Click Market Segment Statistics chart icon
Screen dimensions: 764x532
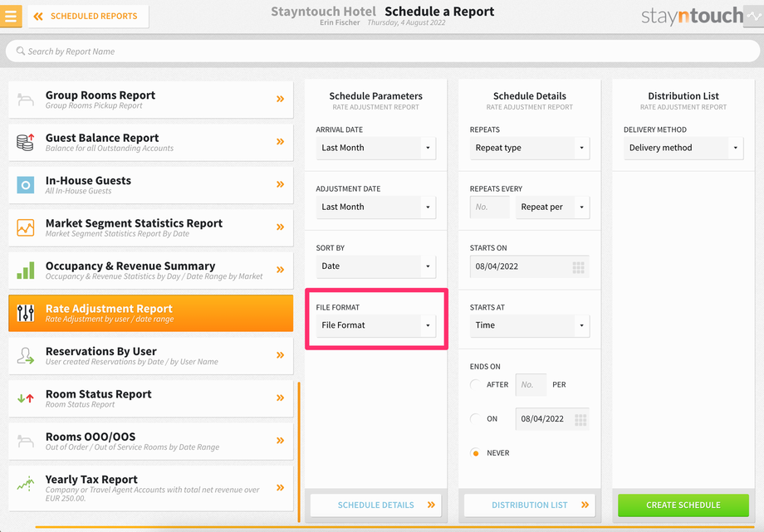coord(26,227)
